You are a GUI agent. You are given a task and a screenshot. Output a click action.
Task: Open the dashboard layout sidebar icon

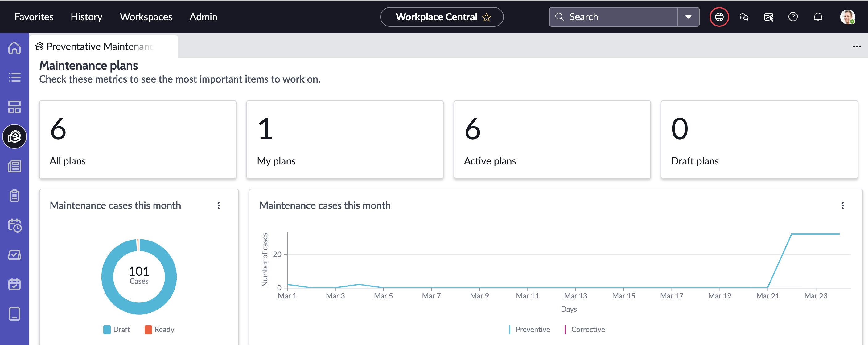(x=14, y=107)
